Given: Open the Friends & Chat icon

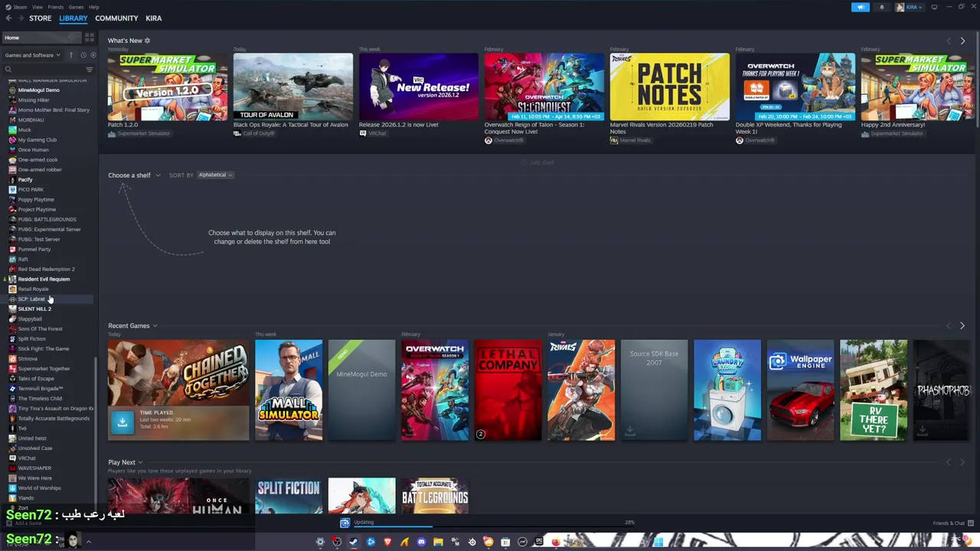Looking at the screenshot, I should 970,523.
